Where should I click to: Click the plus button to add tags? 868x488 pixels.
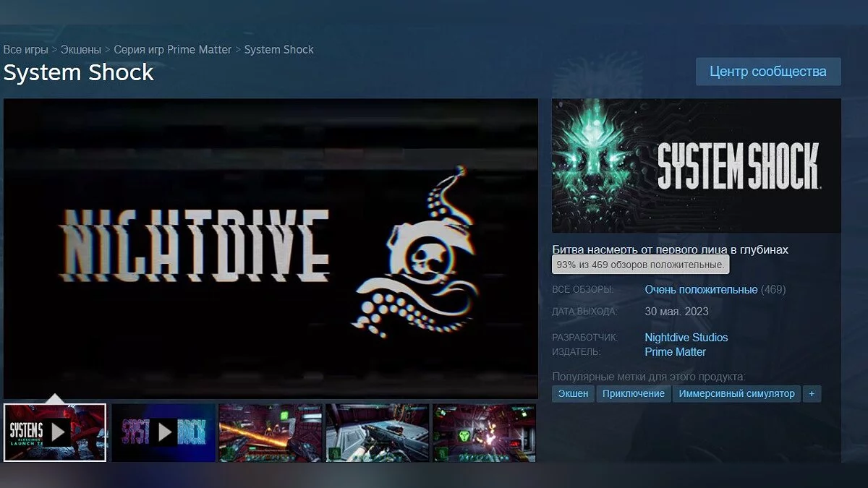[x=812, y=393]
